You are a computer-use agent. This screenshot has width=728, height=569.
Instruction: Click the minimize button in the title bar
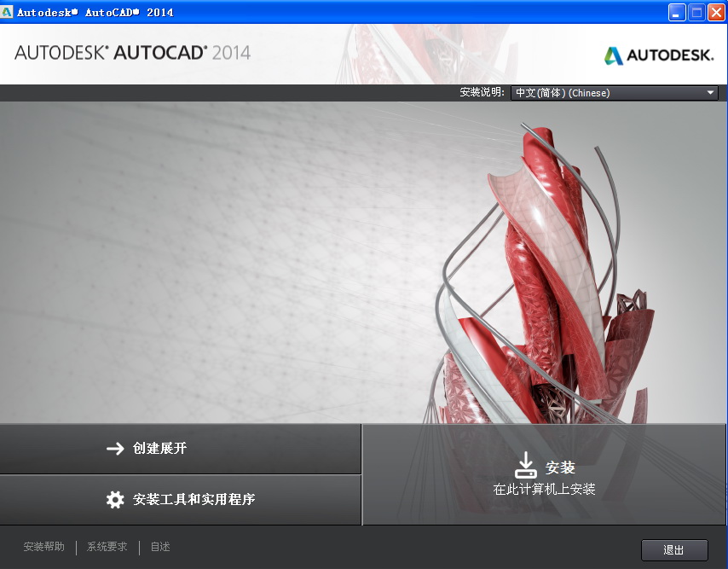point(675,12)
